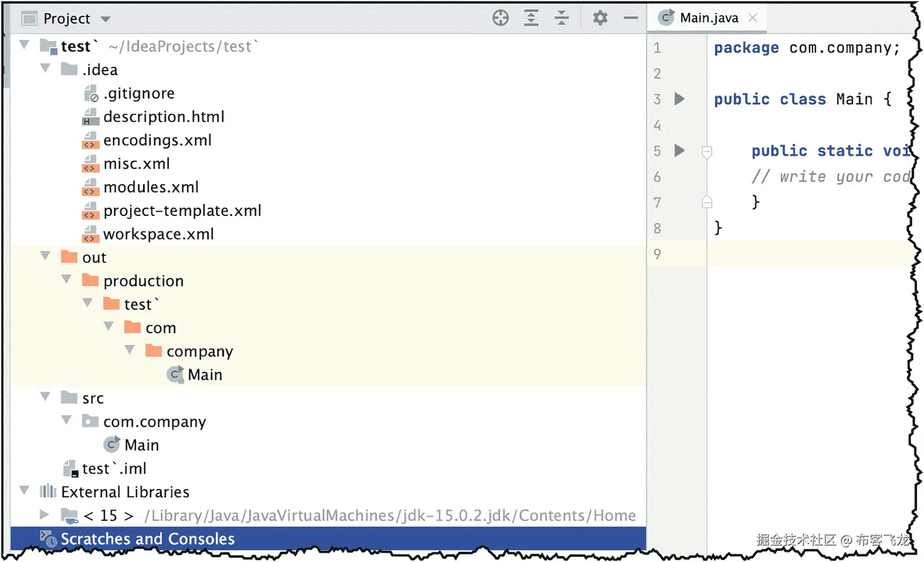924x562 pixels.
Task: Toggle code fold end marker on line 7
Action: click(707, 202)
